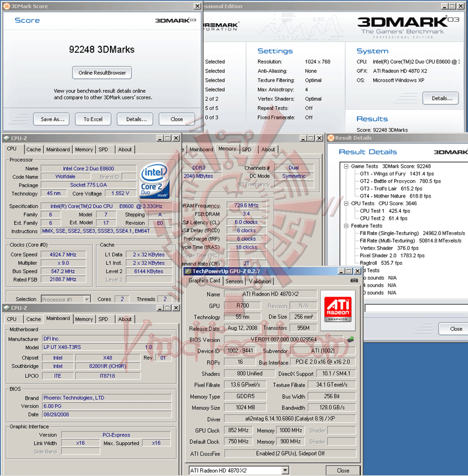
Task: Click the Mainboard CPU-Z window title icon
Action: [6, 308]
